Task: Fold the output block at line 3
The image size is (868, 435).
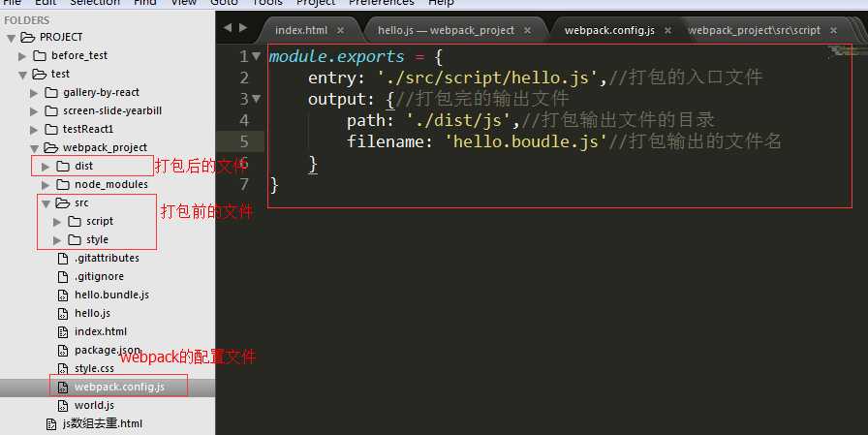Action: (256, 99)
